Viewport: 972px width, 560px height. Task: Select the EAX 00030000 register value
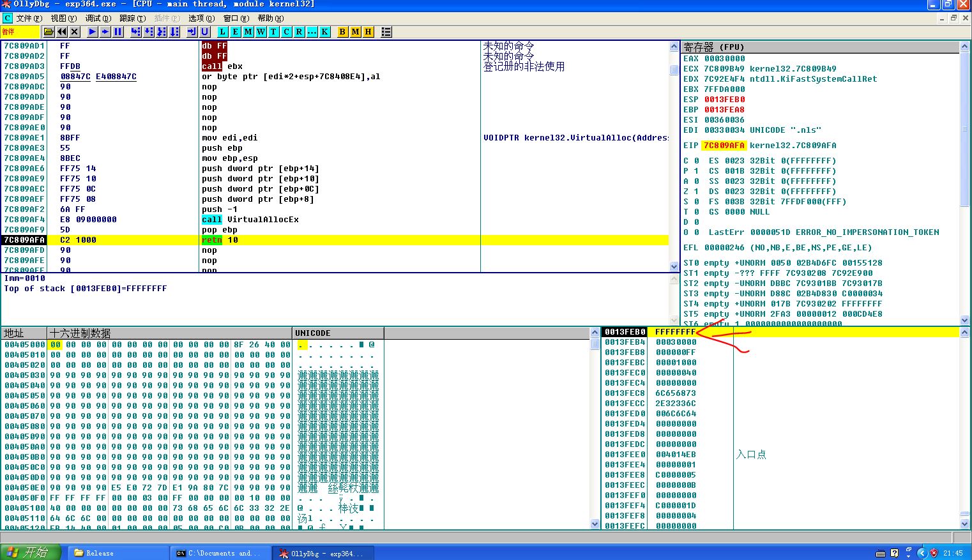point(724,59)
